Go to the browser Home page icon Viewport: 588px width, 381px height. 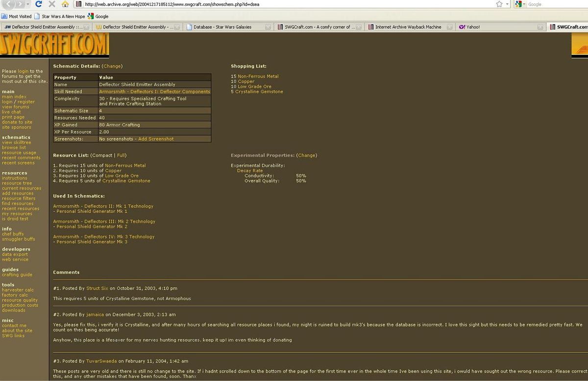(65, 4)
